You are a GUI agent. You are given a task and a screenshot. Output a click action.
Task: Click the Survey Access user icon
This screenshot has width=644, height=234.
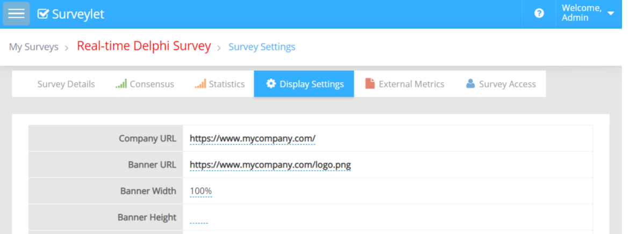pos(470,84)
